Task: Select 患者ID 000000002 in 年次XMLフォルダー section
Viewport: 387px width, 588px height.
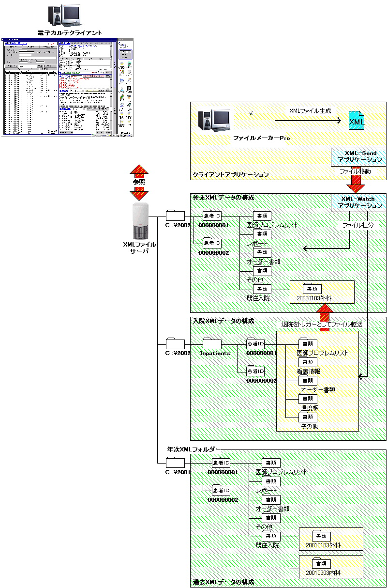Action: (221, 490)
